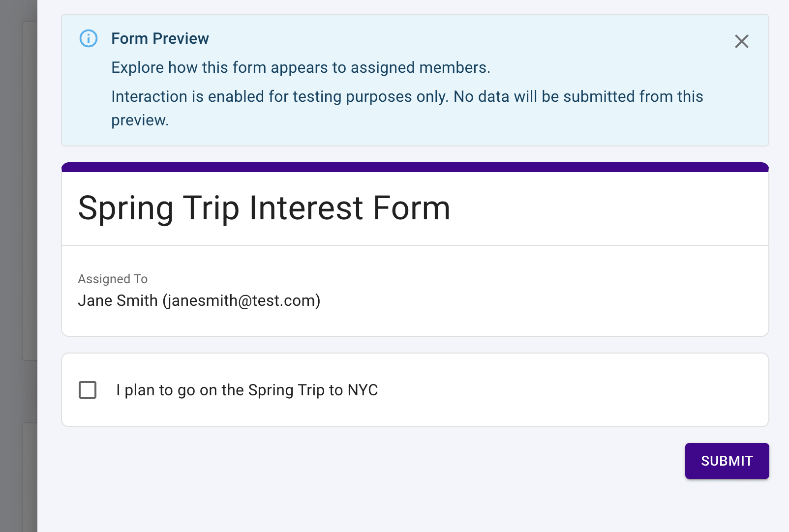The image size is (789, 532).
Task: Click the "Interaction is enabled for testing" notice
Action: click(x=407, y=96)
